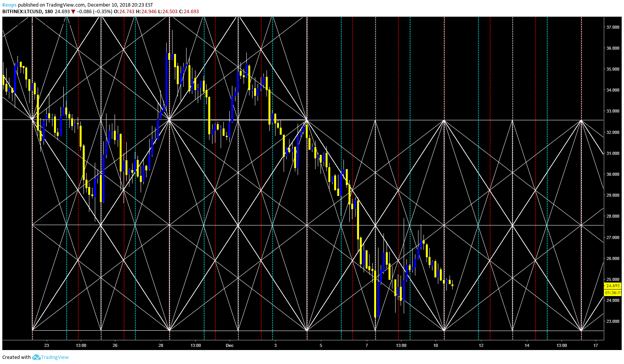Image resolution: width=624 pixels, height=364 pixels.
Task: Click the −0.086 (−0.35%) change value
Action: 94,12
